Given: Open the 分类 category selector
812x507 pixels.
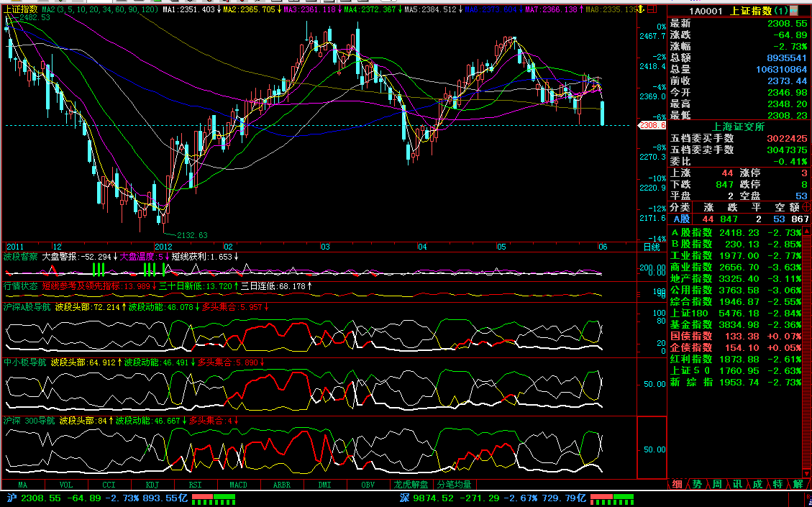Looking at the screenshot, I should [680, 207].
